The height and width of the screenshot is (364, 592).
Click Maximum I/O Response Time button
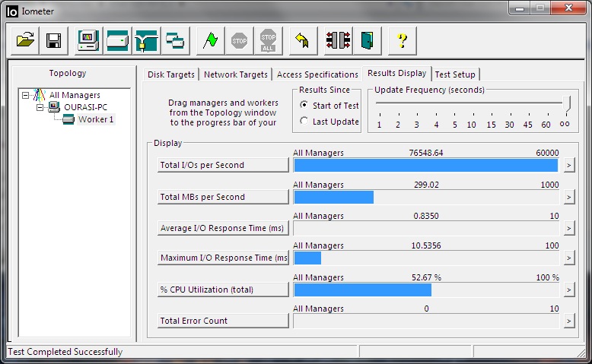click(223, 258)
